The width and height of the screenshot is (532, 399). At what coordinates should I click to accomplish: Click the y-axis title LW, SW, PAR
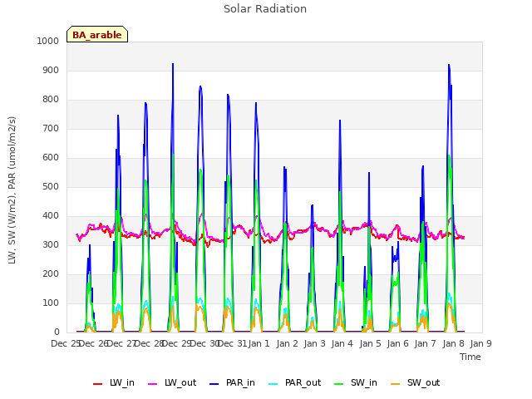point(12,190)
